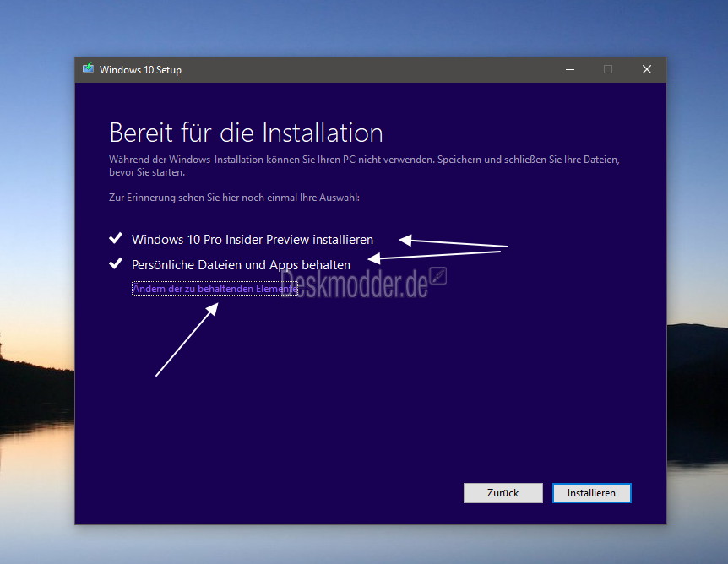Click the checkmark beside Persönliche Dateien und Apps

click(x=116, y=263)
